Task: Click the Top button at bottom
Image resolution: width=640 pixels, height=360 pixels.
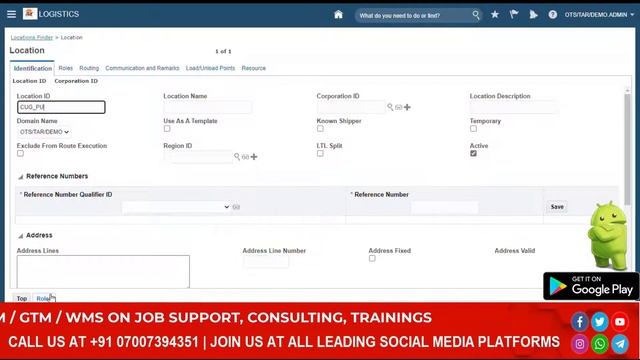Action: pyautogui.click(x=22, y=298)
